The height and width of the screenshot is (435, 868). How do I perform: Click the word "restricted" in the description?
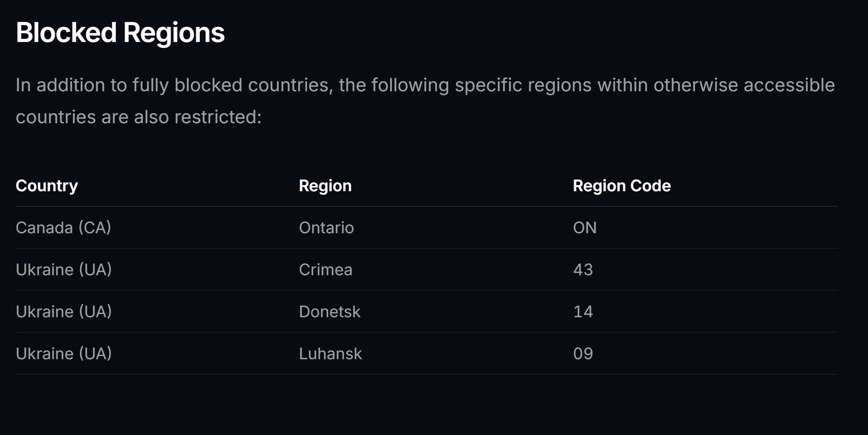[215, 117]
